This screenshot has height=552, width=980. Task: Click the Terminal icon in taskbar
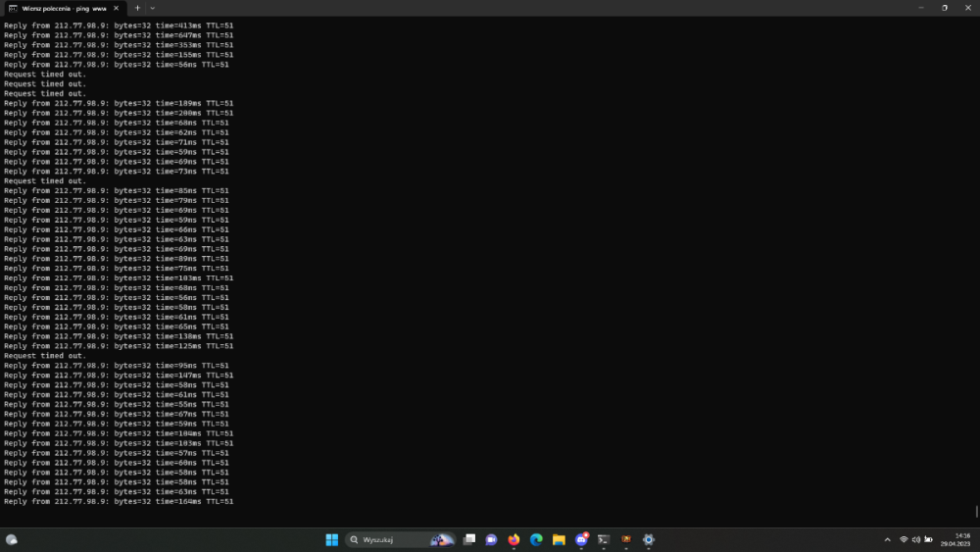604,539
